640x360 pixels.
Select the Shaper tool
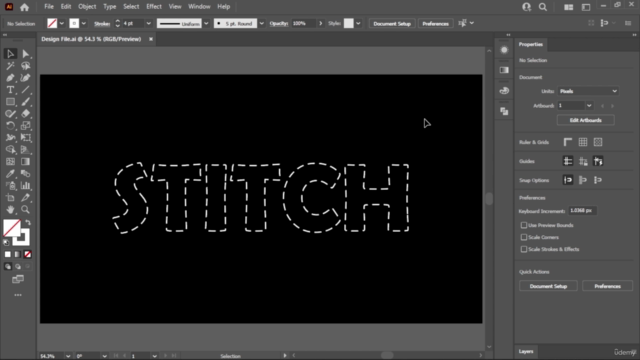[10, 113]
